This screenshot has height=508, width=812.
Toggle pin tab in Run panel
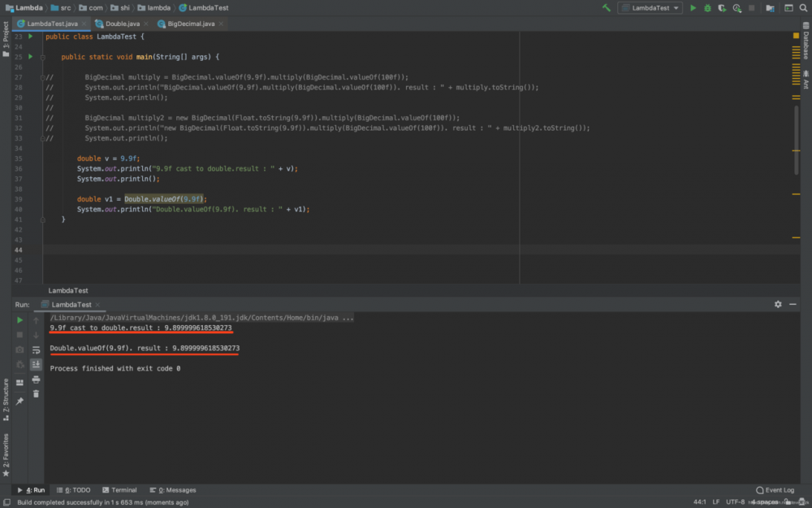(19, 401)
